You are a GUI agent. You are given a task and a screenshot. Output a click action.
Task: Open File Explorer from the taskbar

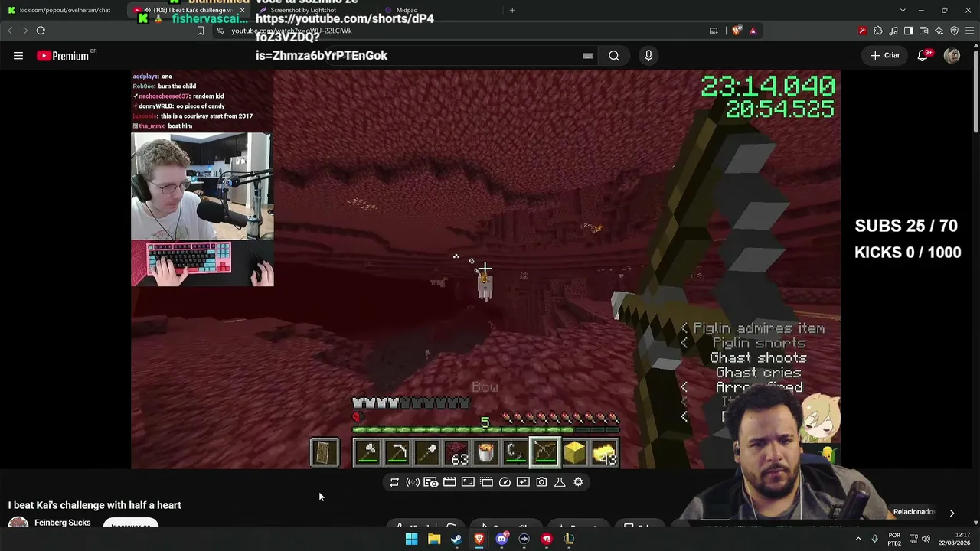(x=434, y=540)
